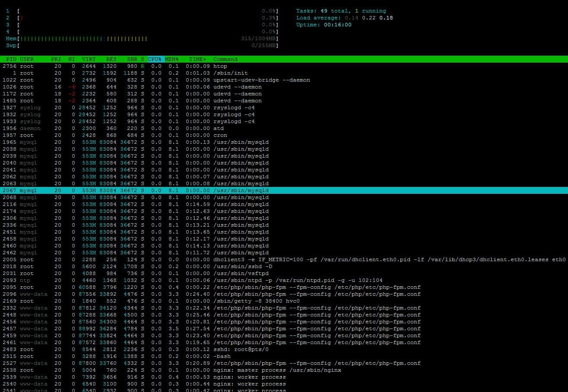Viewport: 568px width, 392px height.
Task: Sort processes by the CPU% column header
Action: point(155,59)
